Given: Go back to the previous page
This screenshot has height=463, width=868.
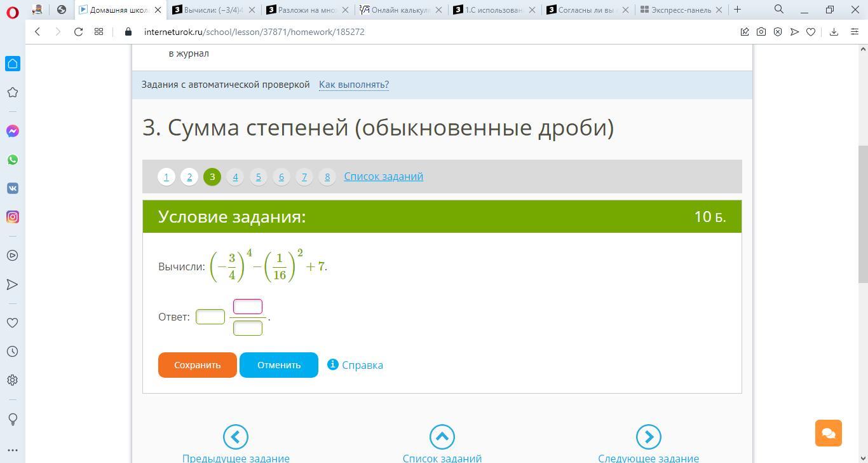Looking at the screenshot, I should coord(37,32).
